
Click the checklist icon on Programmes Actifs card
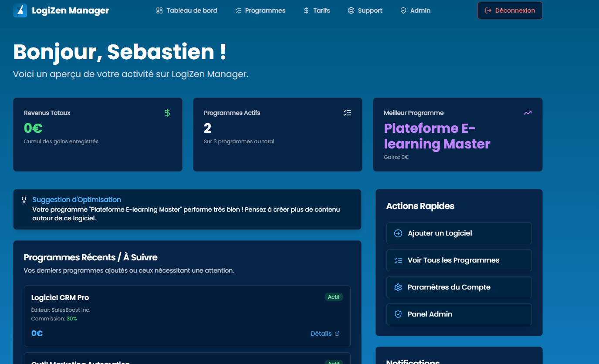pos(347,112)
